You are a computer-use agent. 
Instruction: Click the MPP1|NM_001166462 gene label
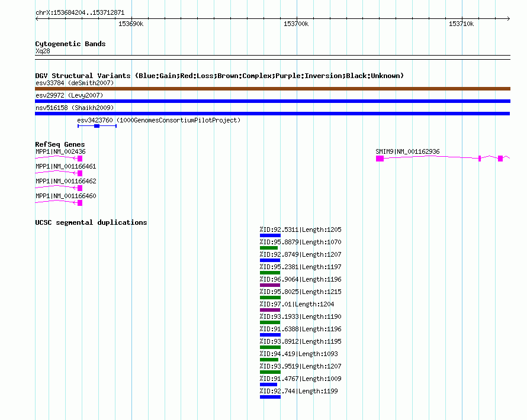(x=66, y=181)
